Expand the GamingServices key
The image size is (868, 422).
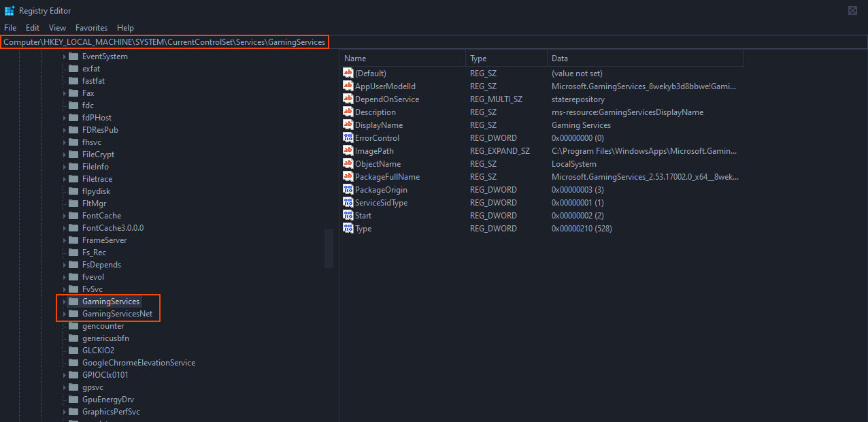click(x=65, y=302)
